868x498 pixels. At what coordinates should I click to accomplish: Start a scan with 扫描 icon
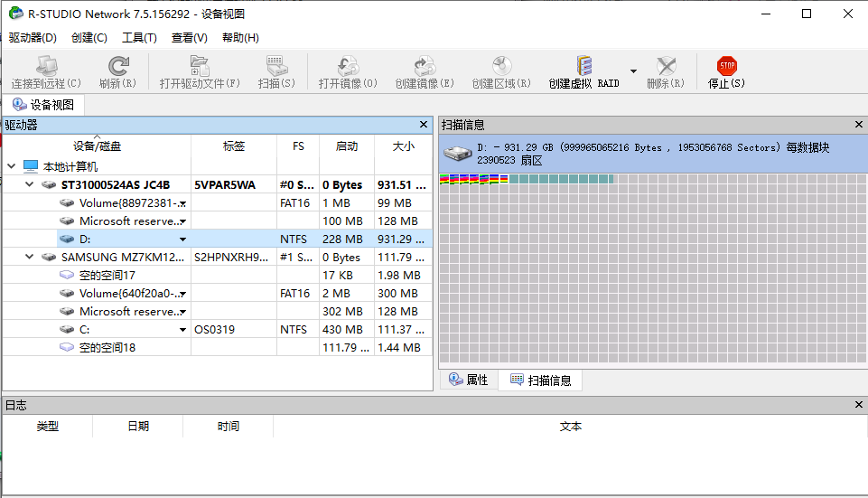coord(276,66)
